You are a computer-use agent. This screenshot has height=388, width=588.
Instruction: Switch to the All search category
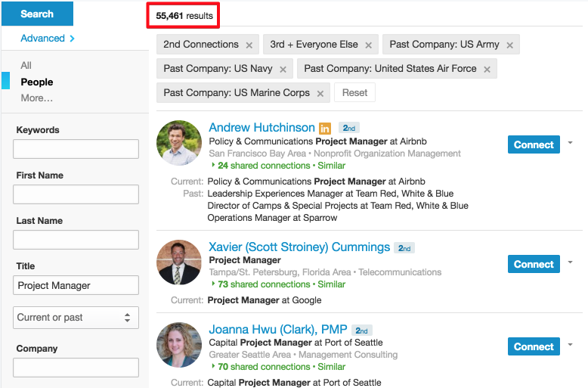[26, 66]
